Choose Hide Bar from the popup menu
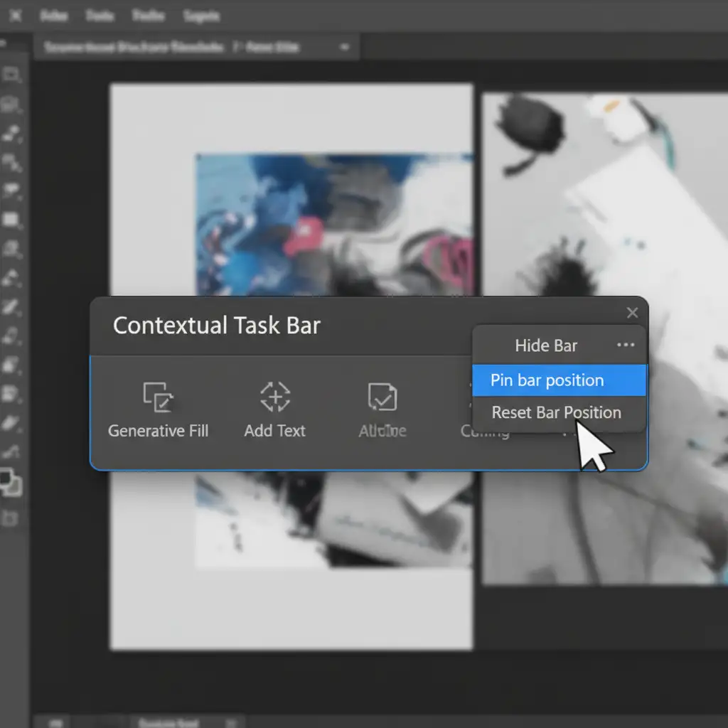 coord(546,346)
